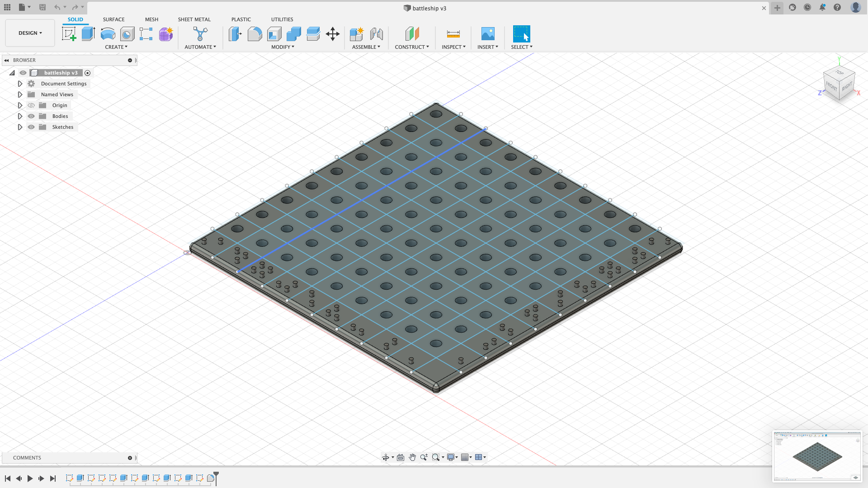This screenshot has width=868, height=488.
Task: Click the Construct offset plane icon
Action: [x=412, y=34]
